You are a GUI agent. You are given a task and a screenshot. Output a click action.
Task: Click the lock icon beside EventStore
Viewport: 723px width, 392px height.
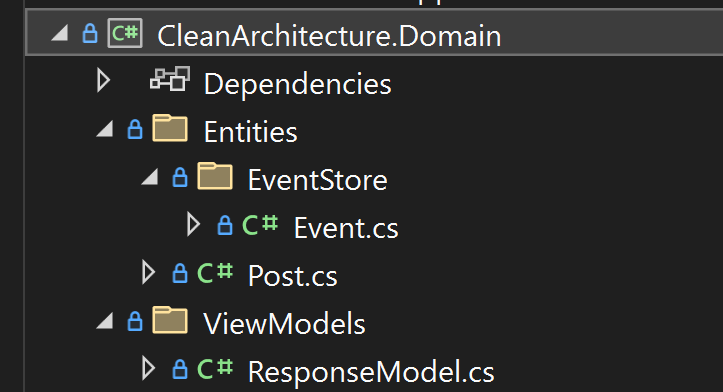tap(180, 177)
